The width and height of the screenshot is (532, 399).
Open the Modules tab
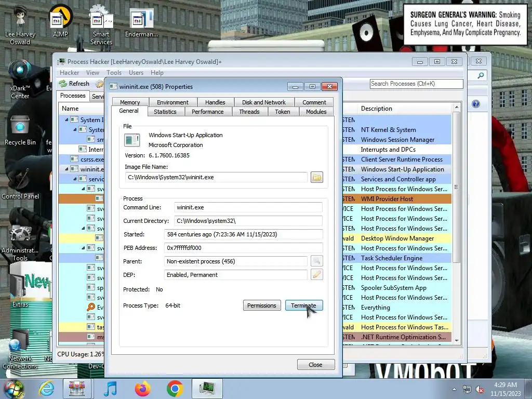pos(316,112)
